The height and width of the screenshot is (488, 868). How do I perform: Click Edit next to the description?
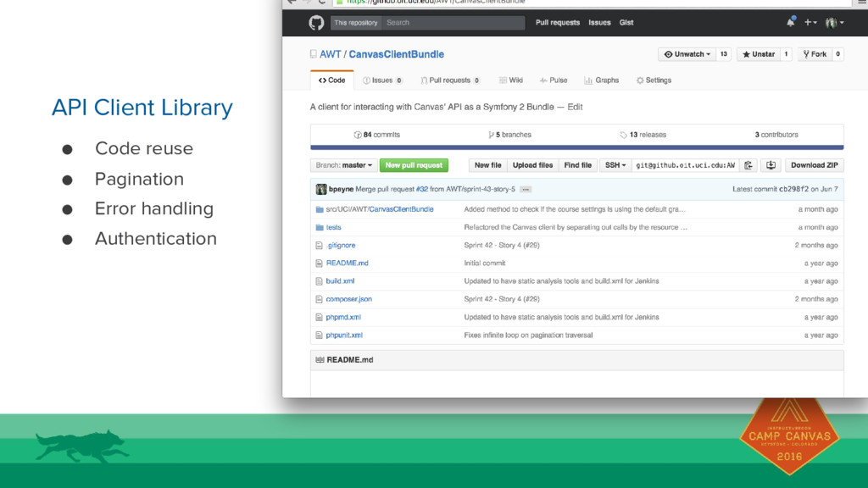pos(575,107)
